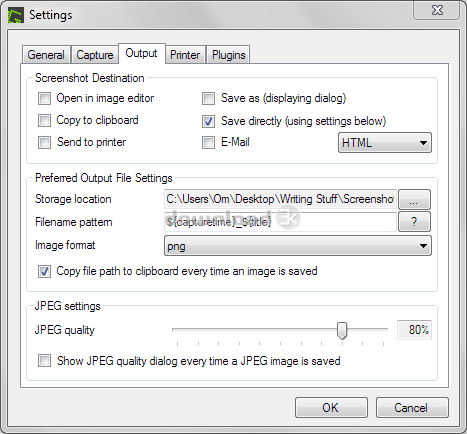The width and height of the screenshot is (467, 434).
Task: Toggle Copy to clipboard option
Action: coord(44,120)
